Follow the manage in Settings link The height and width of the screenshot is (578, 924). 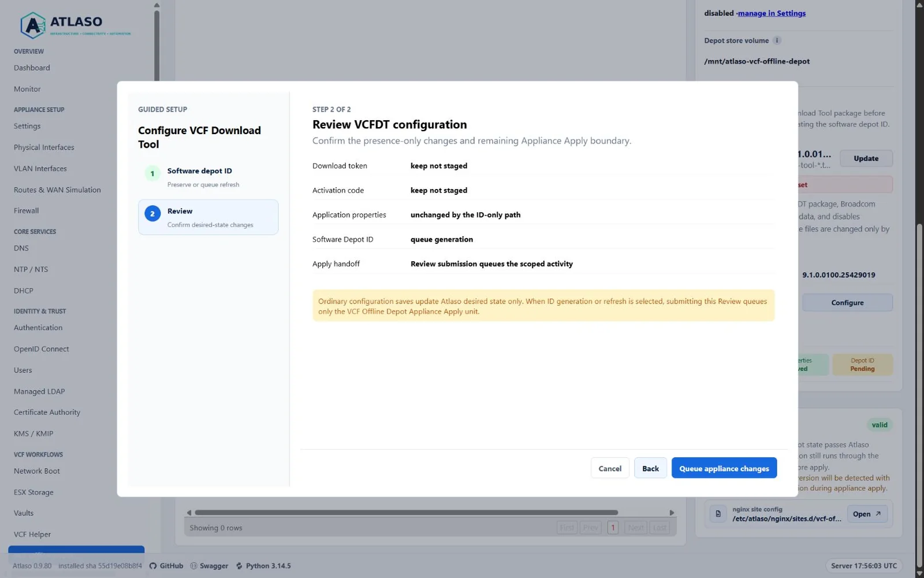[772, 13]
